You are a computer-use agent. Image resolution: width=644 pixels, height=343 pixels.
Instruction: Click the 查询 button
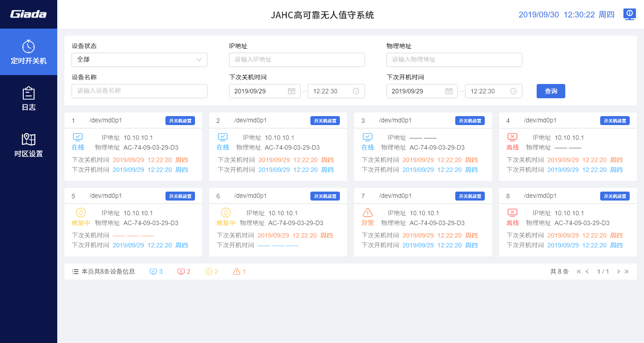pos(551,91)
